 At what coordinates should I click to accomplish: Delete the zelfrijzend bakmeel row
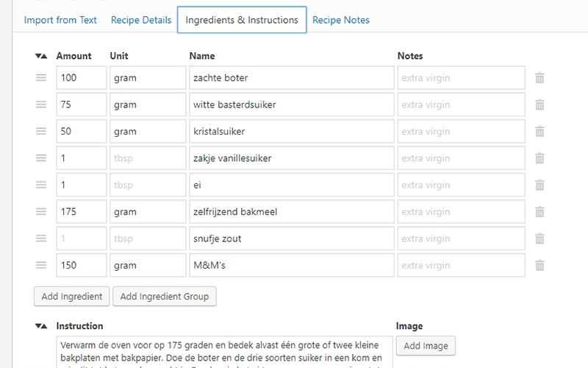(539, 212)
